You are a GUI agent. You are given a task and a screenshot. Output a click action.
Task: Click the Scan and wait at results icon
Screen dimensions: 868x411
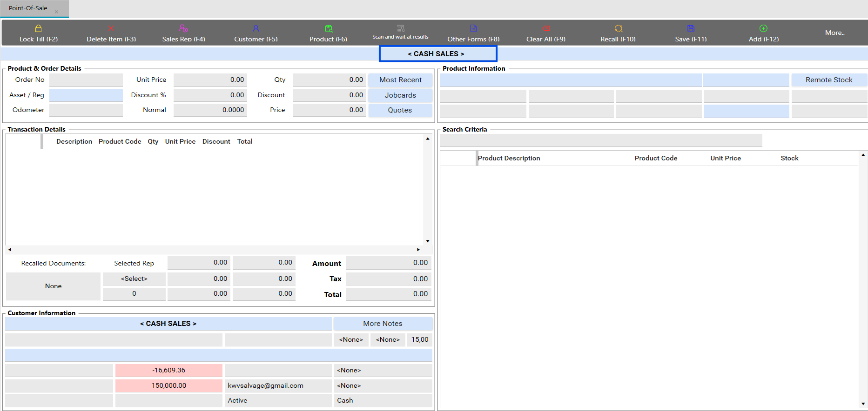tap(401, 28)
